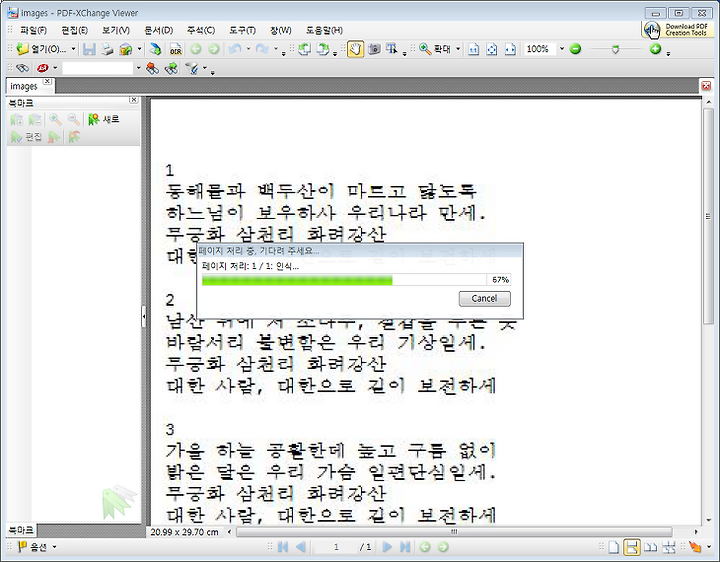Click the find next binoculars icon

[171, 68]
